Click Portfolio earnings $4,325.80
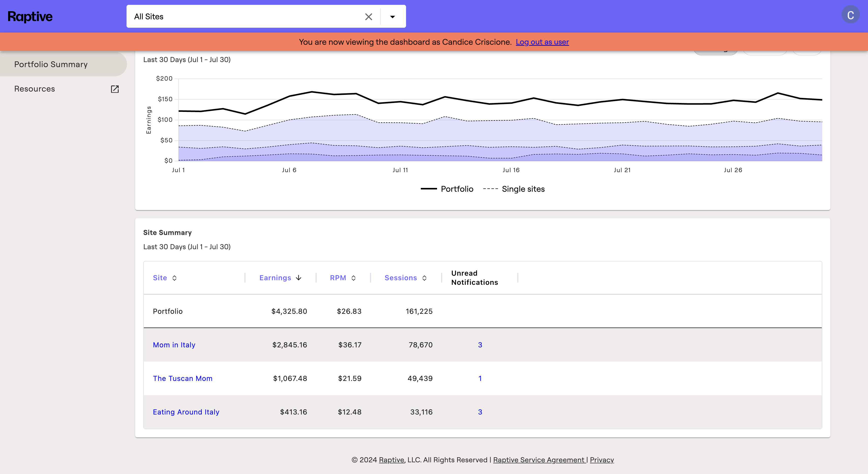Screen dimensions: 868x474 pyautogui.click(x=289, y=311)
